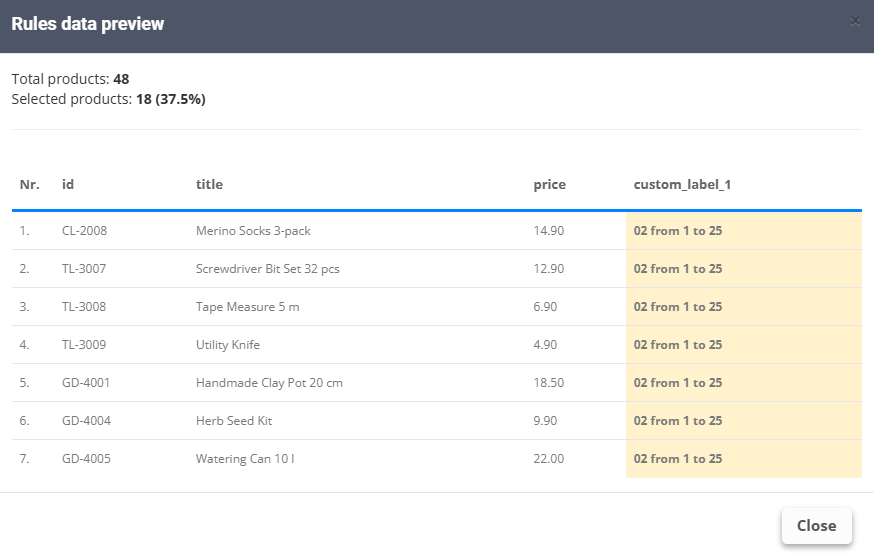Click the 'price' column header
Viewport: 874px width, 556px height.
pyautogui.click(x=550, y=185)
